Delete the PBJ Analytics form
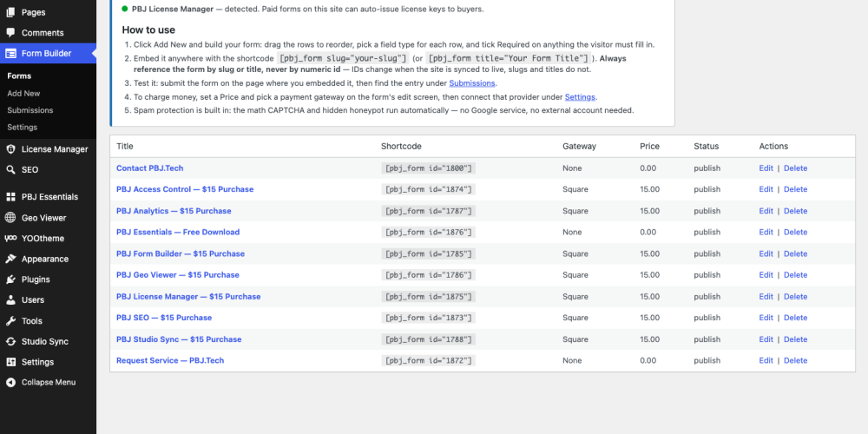Viewport: 868px width, 434px height. click(795, 211)
